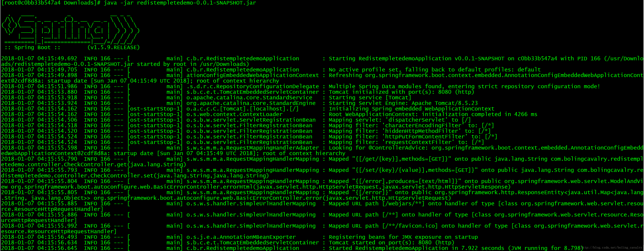Click the ':: Spring Boot ::' banner label
Screen dimensions: 644x251
32,48
